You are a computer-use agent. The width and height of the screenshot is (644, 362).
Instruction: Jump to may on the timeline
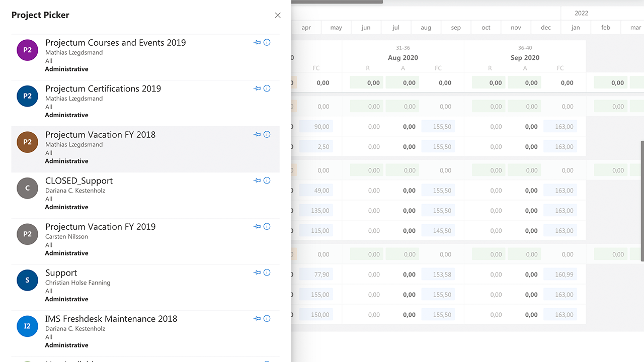coord(336,28)
